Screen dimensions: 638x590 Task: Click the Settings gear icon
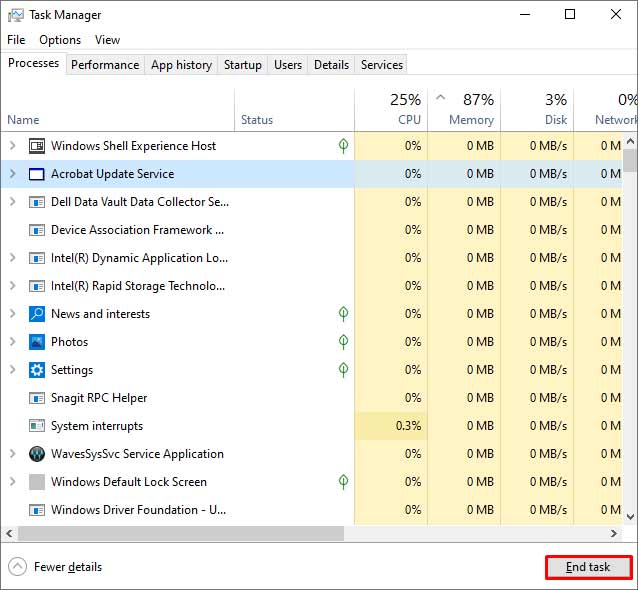pos(37,370)
